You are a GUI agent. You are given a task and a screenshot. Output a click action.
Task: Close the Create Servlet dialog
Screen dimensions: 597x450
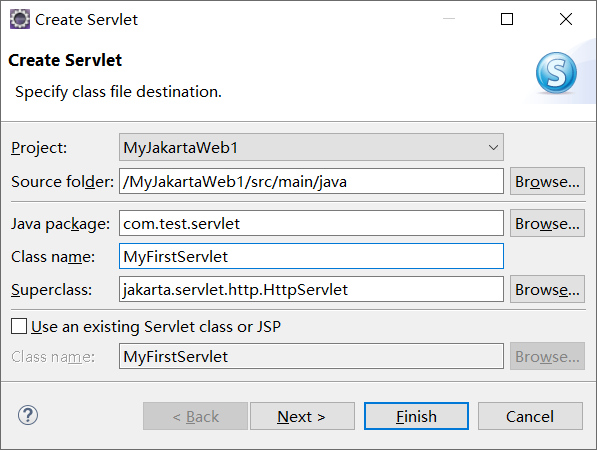566,19
